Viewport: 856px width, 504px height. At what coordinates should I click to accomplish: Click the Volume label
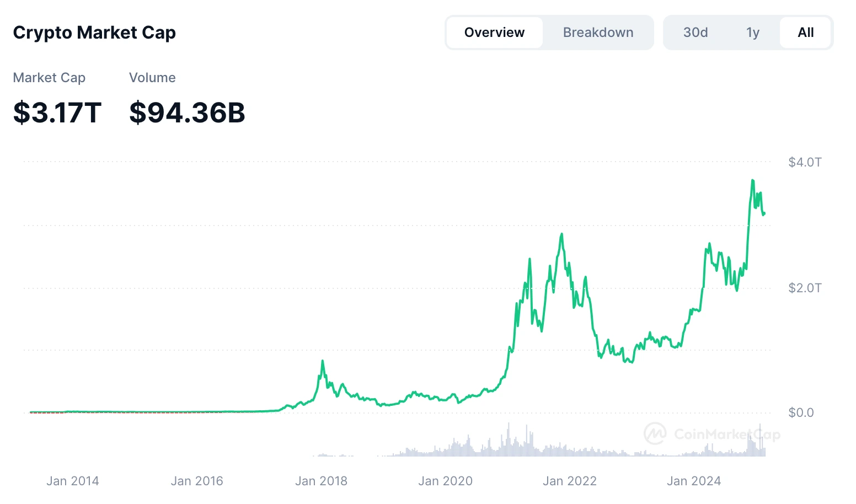click(152, 78)
